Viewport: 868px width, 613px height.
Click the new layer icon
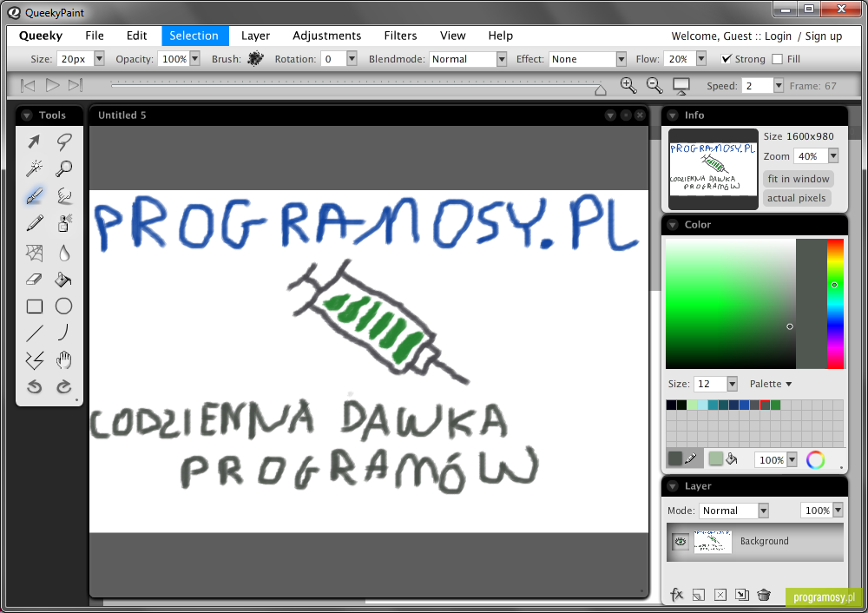pos(699,595)
